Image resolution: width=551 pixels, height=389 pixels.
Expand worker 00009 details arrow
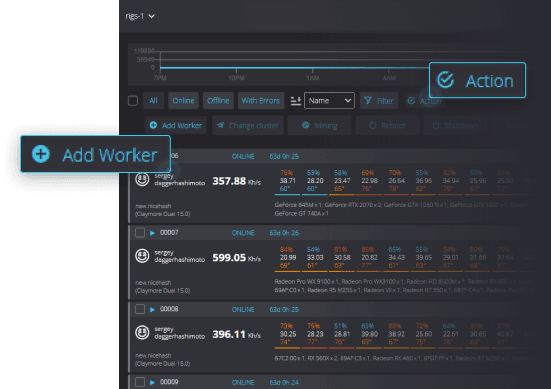click(x=152, y=382)
